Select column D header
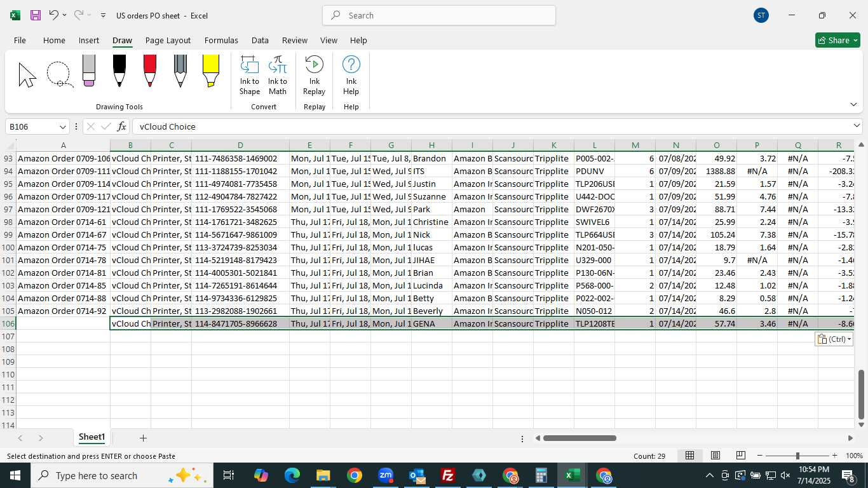The height and width of the screenshot is (488, 868). pos(240,146)
